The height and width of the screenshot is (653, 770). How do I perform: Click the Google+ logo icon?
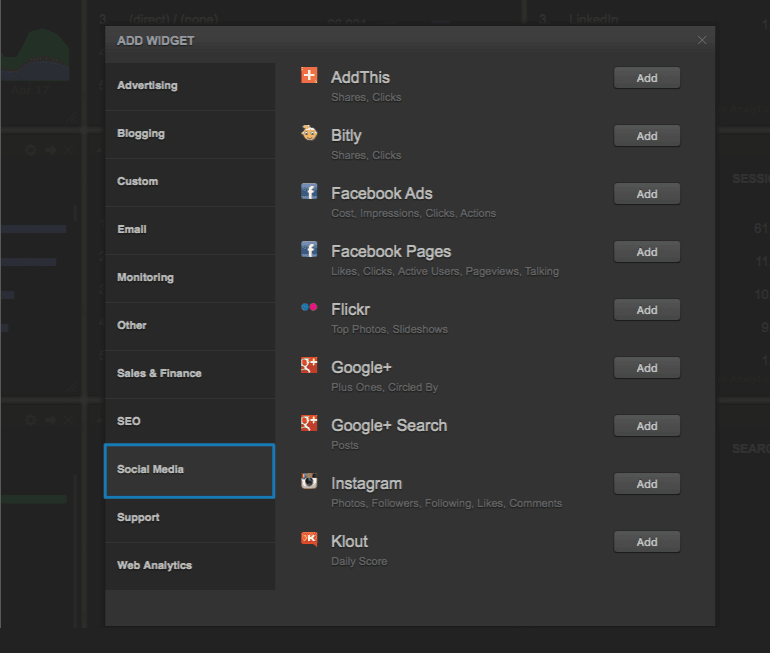click(x=309, y=365)
